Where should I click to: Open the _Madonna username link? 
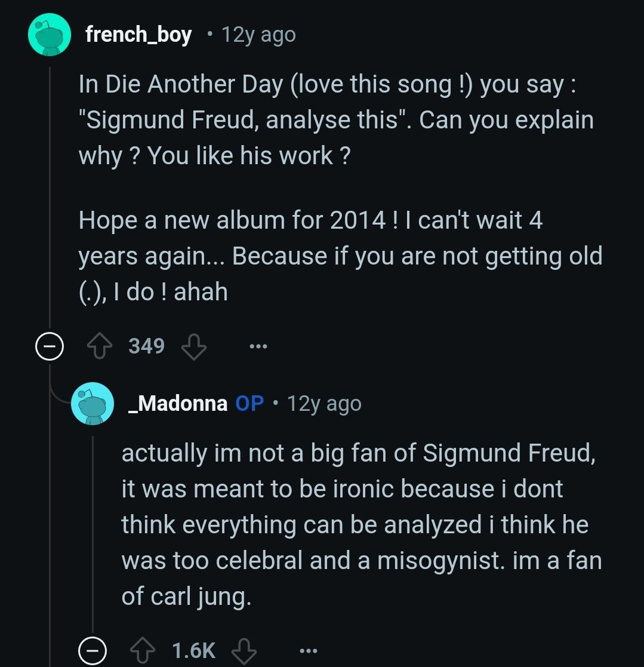(x=178, y=404)
